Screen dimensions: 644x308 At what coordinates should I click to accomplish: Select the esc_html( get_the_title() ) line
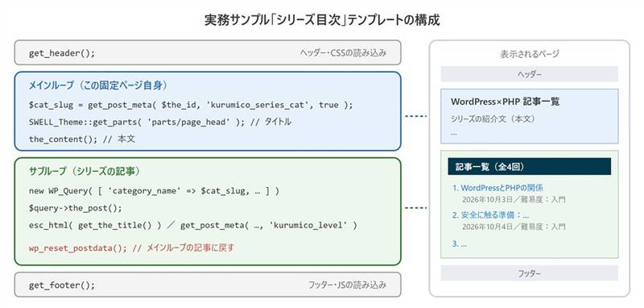point(193,225)
